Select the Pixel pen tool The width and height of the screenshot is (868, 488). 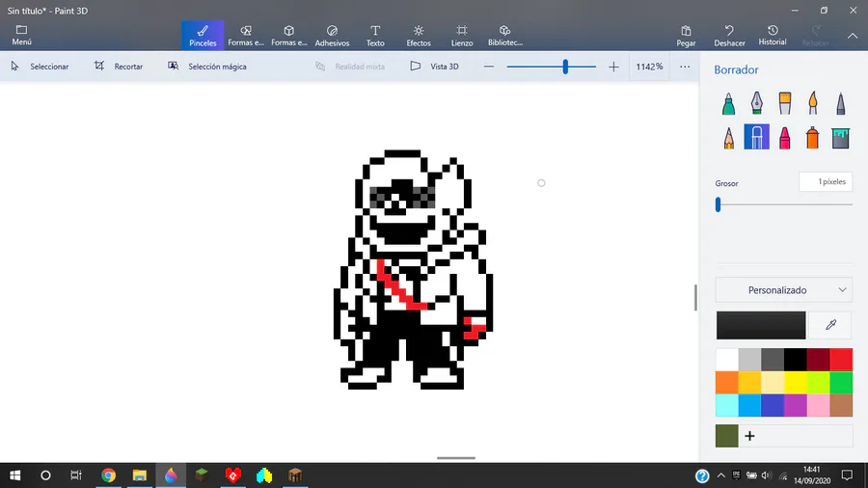(x=841, y=103)
